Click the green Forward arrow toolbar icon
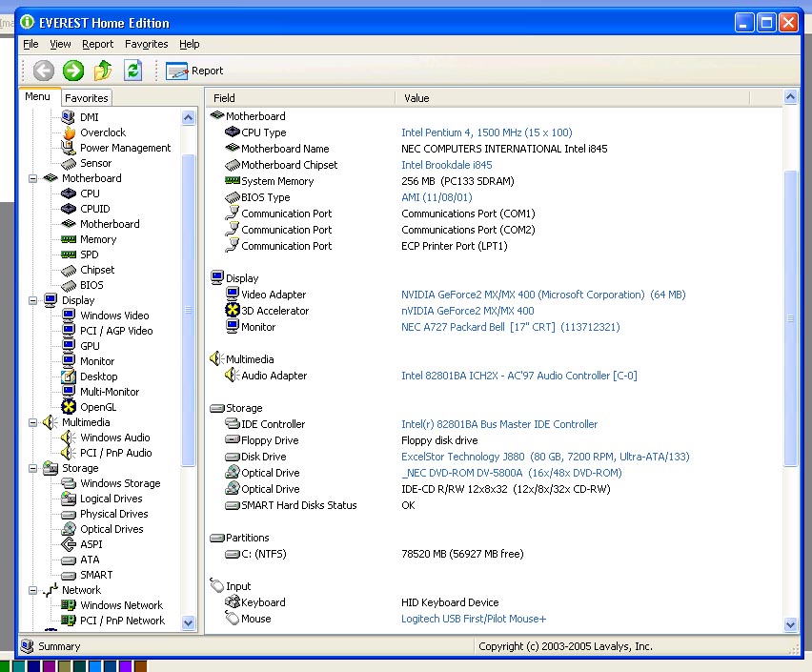The height and width of the screenshot is (672, 812). [x=73, y=71]
